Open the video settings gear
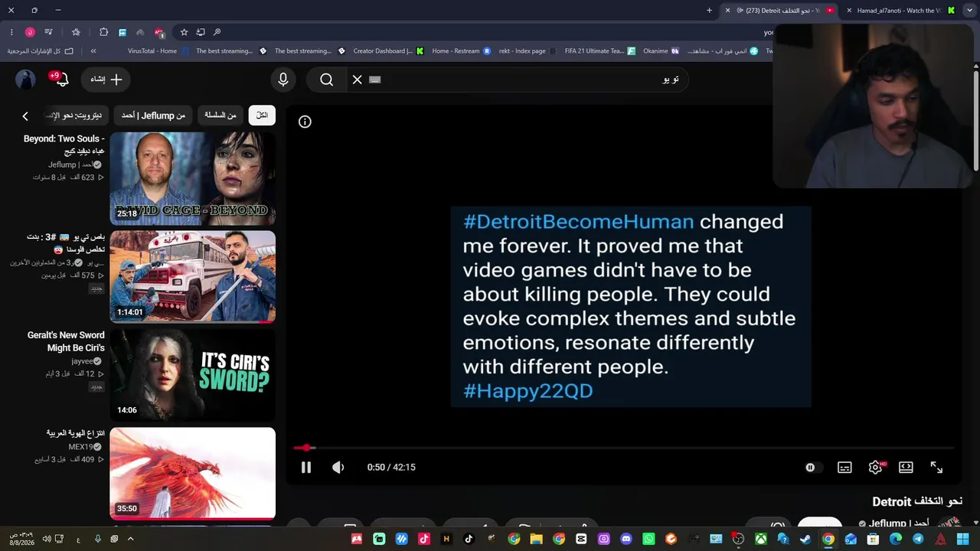 coord(876,467)
